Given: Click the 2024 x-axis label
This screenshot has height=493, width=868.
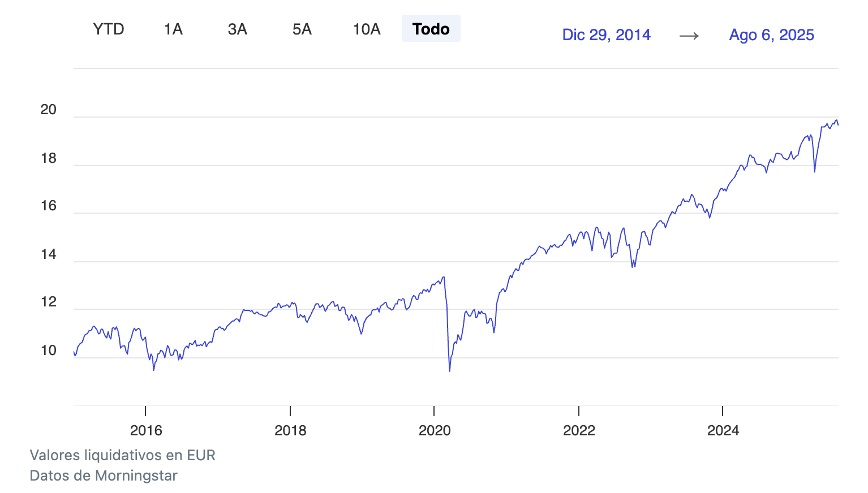Looking at the screenshot, I should (723, 430).
